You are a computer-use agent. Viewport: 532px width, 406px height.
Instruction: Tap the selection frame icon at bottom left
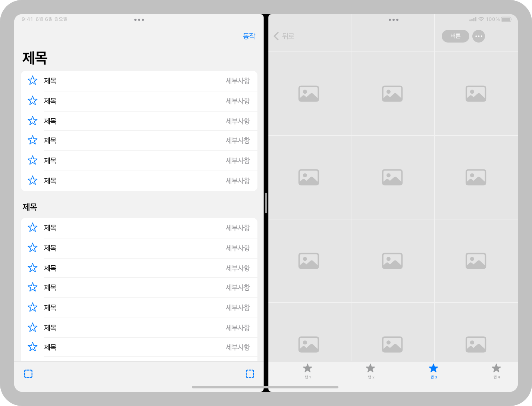coord(28,374)
